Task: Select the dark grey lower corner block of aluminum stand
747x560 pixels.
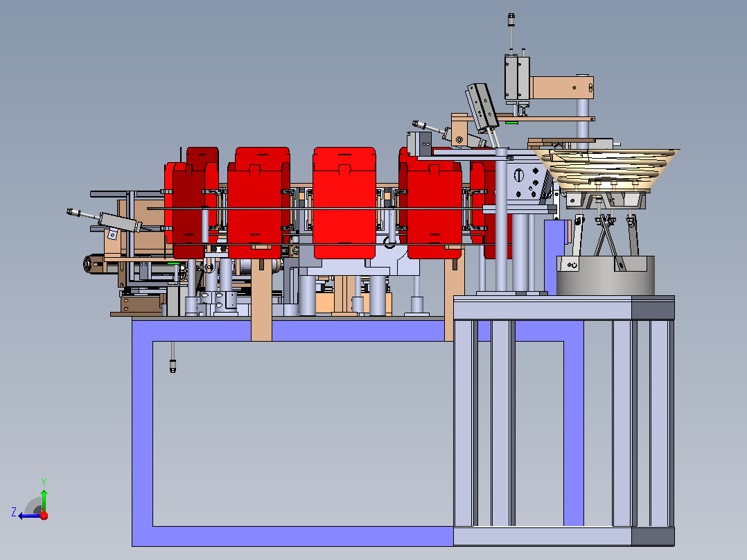Action: (x=653, y=536)
